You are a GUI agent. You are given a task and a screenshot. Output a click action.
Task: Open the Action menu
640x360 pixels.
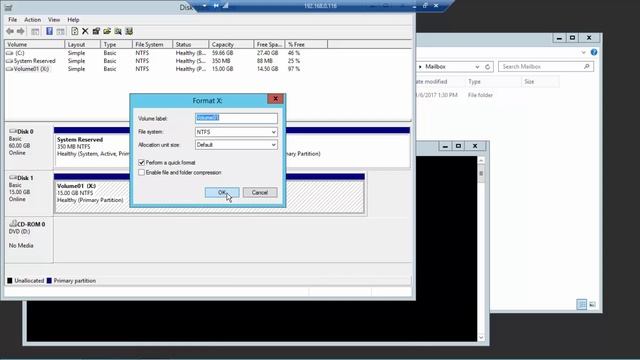click(x=32, y=20)
